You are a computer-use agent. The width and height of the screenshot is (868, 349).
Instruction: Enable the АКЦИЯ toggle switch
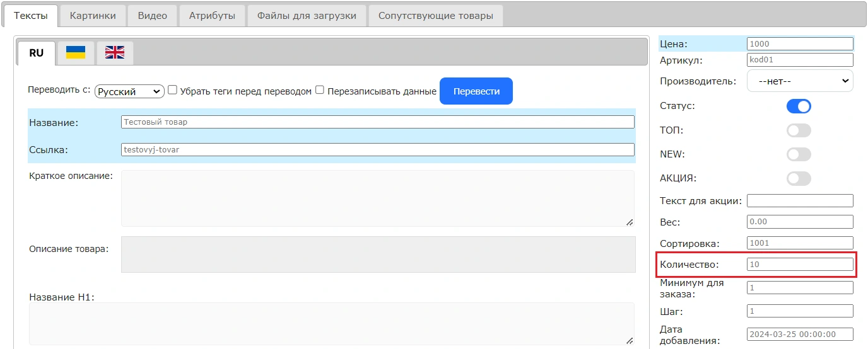tap(799, 178)
